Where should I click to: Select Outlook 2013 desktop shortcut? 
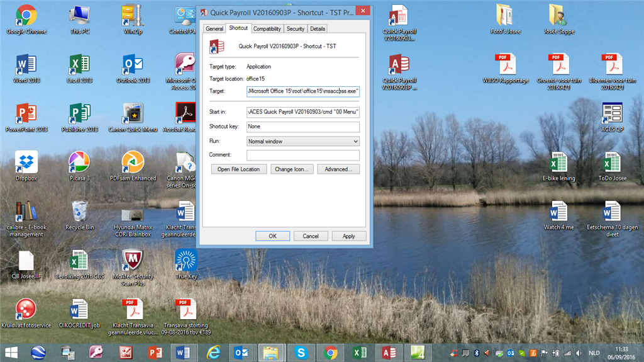click(x=133, y=69)
